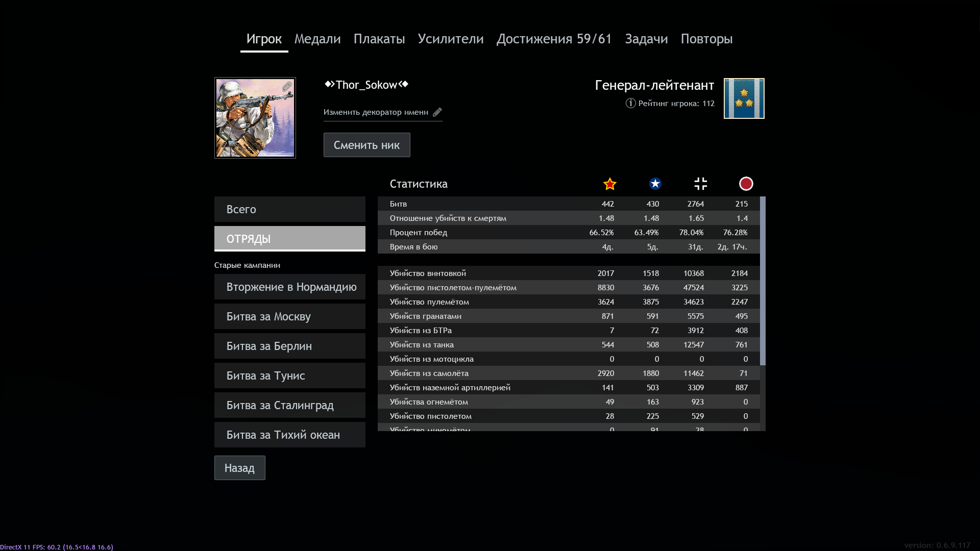Select the ОТРЯДЫ statistics category
Viewport: 980px width, 551px height.
[289, 239]
